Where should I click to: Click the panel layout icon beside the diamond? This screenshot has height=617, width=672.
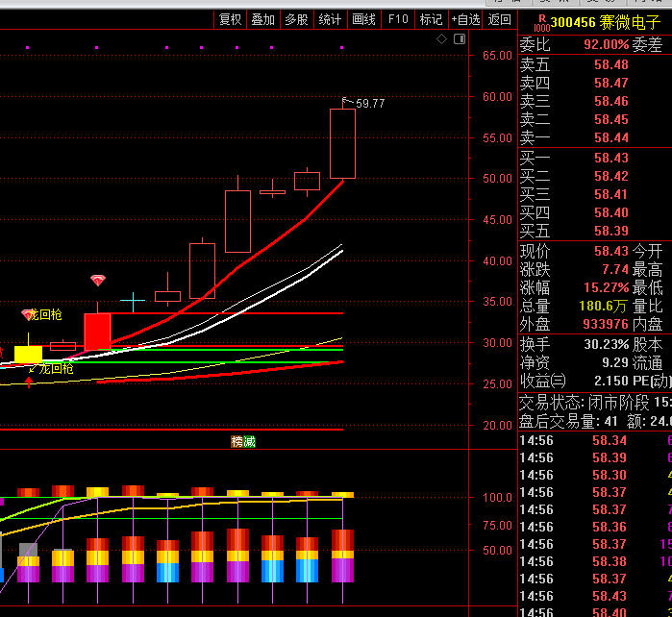[459, 39]
